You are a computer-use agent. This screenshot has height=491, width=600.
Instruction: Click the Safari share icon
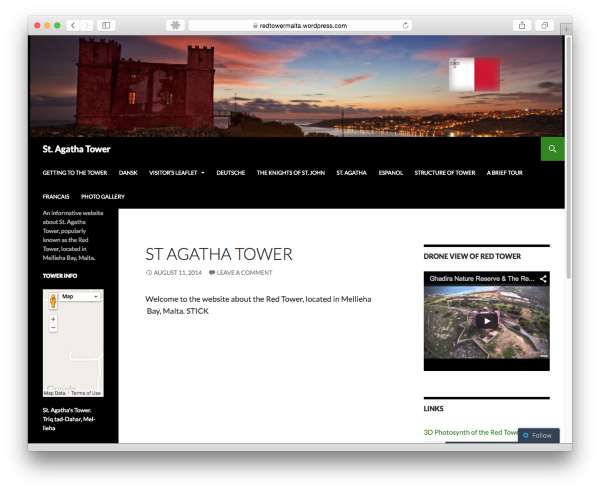(x=522, y=25)
